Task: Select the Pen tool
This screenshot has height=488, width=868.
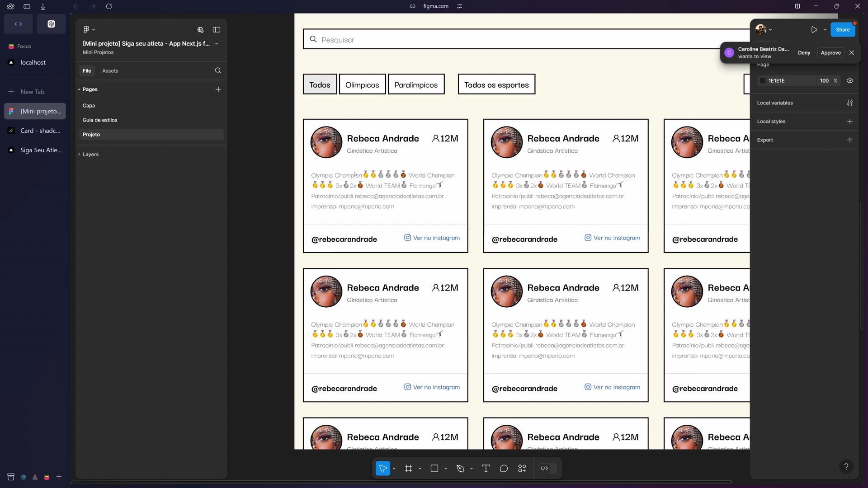Action: pos(460,469)
